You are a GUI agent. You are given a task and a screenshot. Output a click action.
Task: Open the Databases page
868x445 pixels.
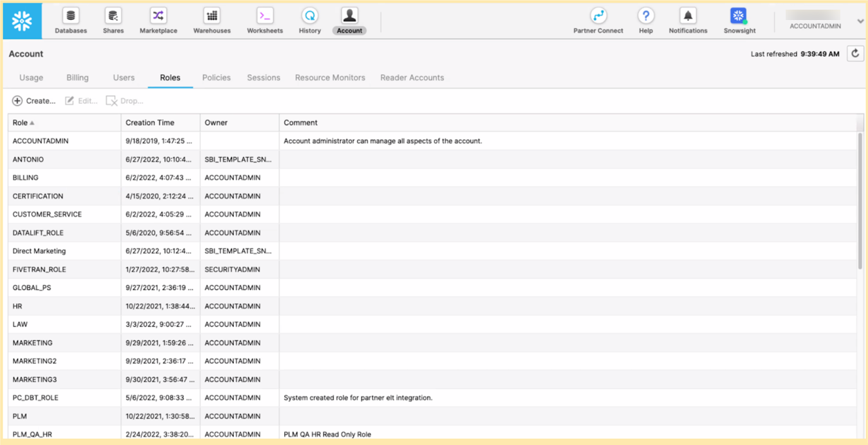[71, 20]
